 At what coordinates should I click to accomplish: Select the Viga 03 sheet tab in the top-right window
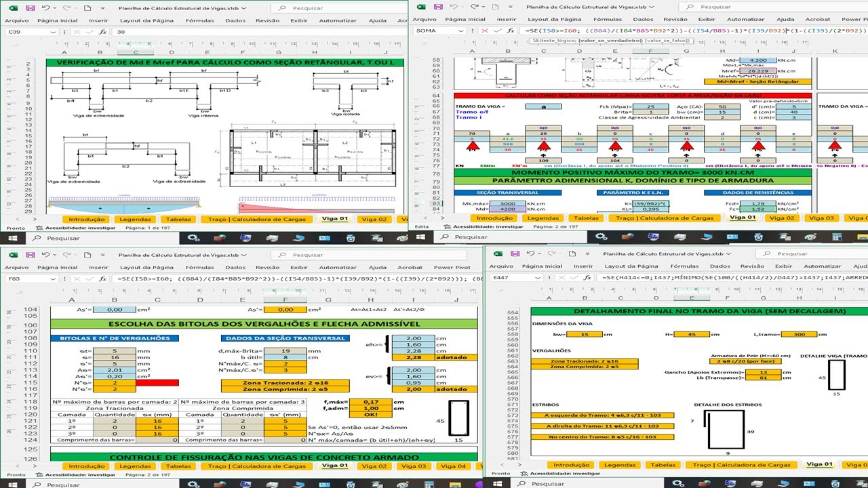click(x=822, y=218)
